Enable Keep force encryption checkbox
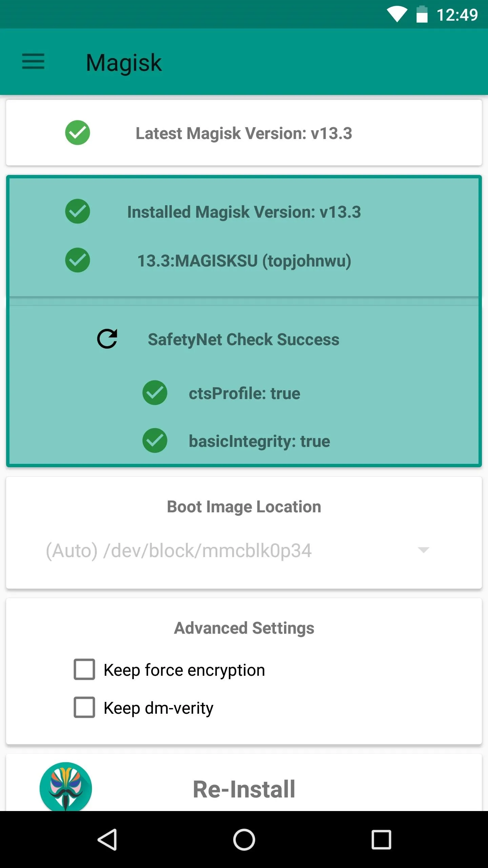Image resolution: width=488 pixels, height=868 pixels. pyautogui.click(x=84, y=669)
